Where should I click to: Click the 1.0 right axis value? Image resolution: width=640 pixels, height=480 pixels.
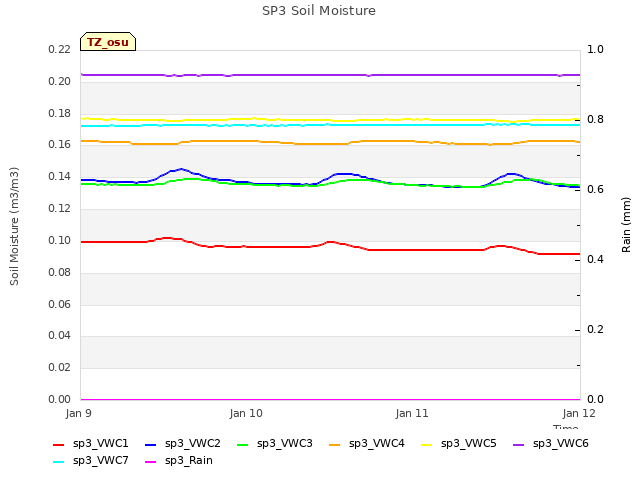(x=595, y=49)
